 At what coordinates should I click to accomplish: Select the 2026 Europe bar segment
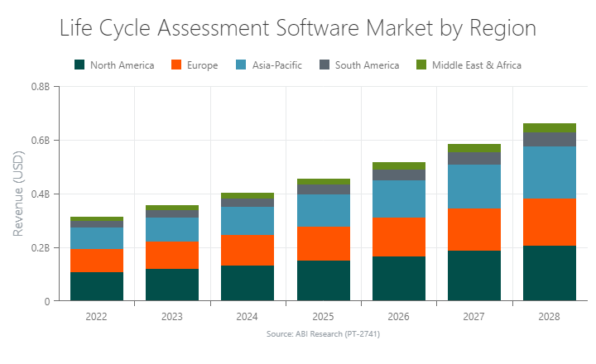tap(399, 237)
